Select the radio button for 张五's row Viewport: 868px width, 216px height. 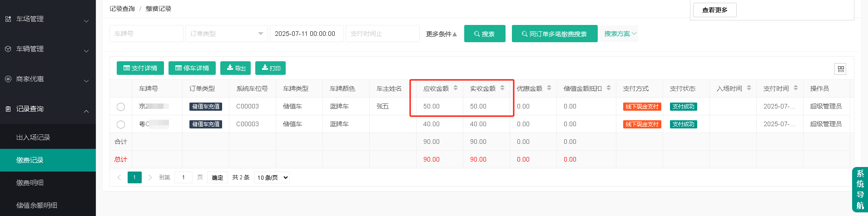[x=121, y=107]
